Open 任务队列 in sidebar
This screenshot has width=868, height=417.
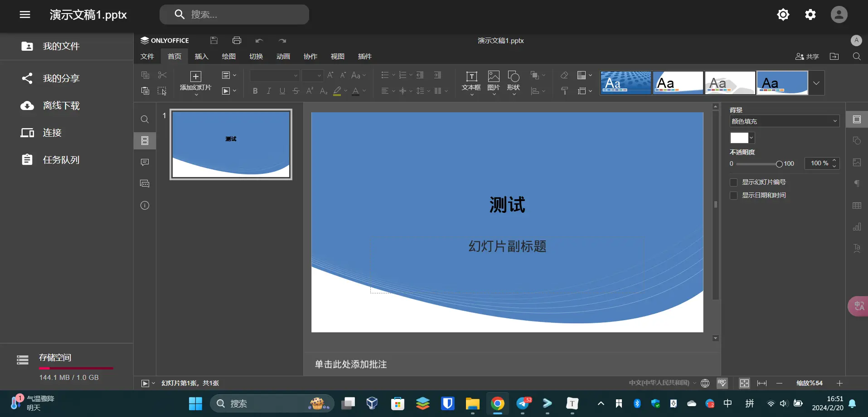tap(67, 160)
